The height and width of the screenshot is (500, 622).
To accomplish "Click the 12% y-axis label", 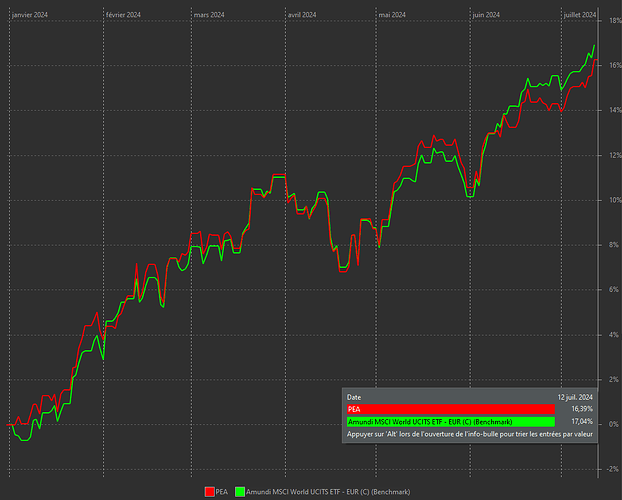I will click(615, 155).
